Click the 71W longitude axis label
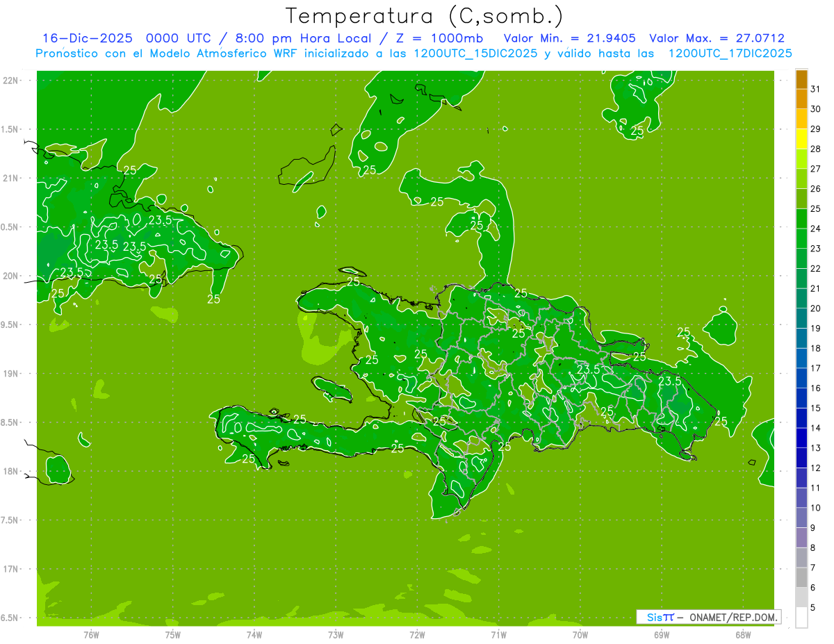The width and height of the screenshot is (834, 644). click(x=498, y=635)
